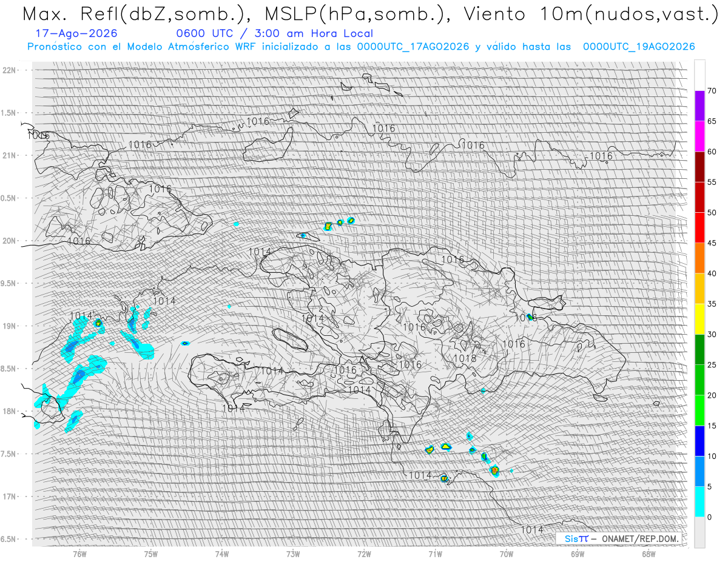Click the 'SisPI - ONAMET/REP.DOM.' credit box
The image size is (728, 562).
[x=618, y=538]
